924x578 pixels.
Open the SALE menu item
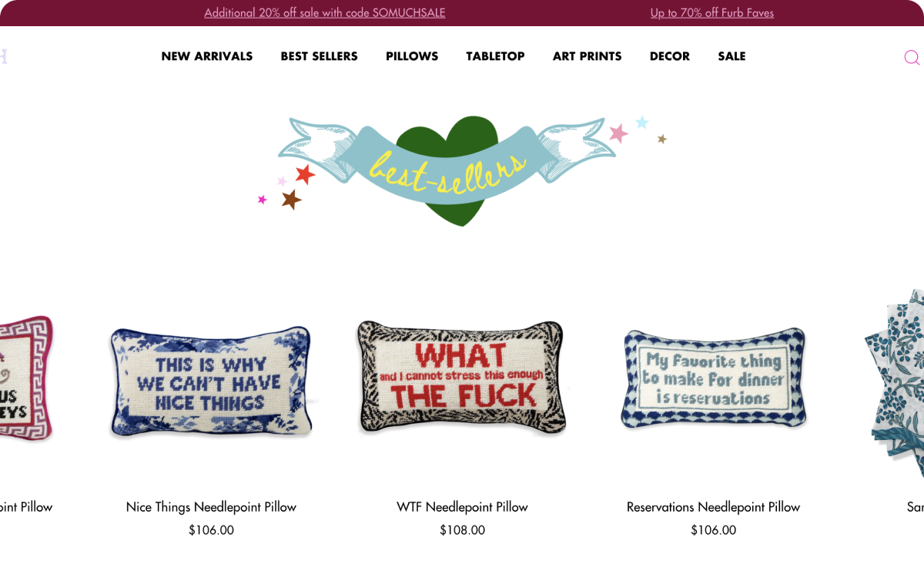731,56
